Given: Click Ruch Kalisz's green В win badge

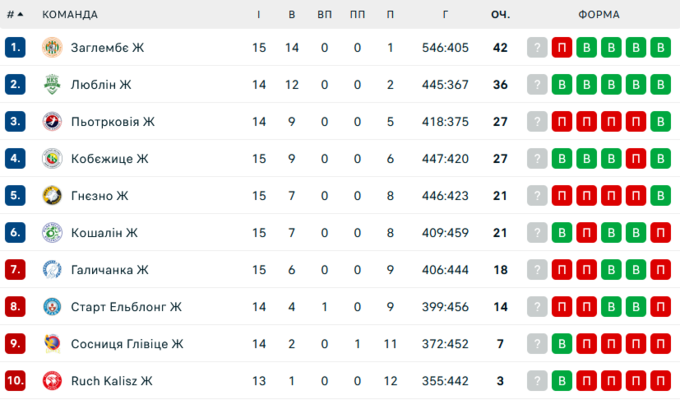Looking at the screenshot, I should point(562,381).
